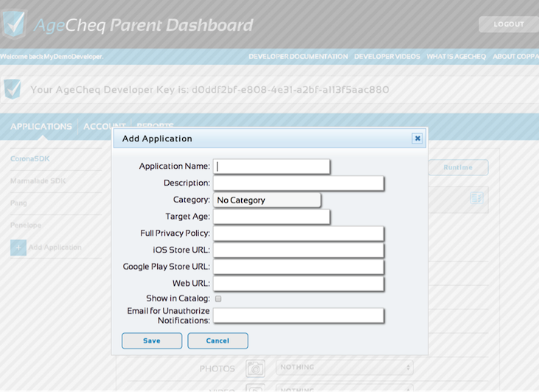Click the LOGOUT button

[x=508, y=24]
